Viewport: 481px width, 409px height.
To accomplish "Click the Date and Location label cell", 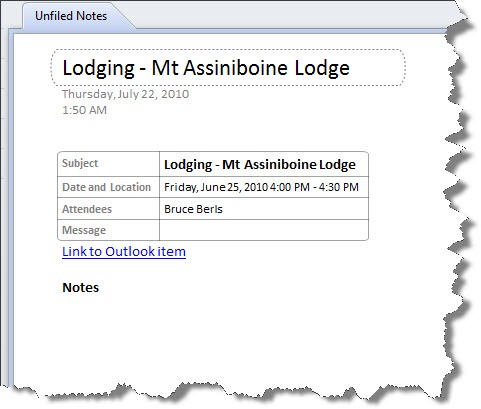I will [x=109, y=187].
